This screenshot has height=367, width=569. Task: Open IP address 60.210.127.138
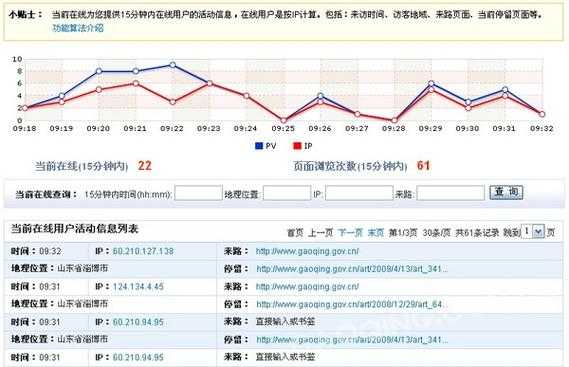pos(143,251)
